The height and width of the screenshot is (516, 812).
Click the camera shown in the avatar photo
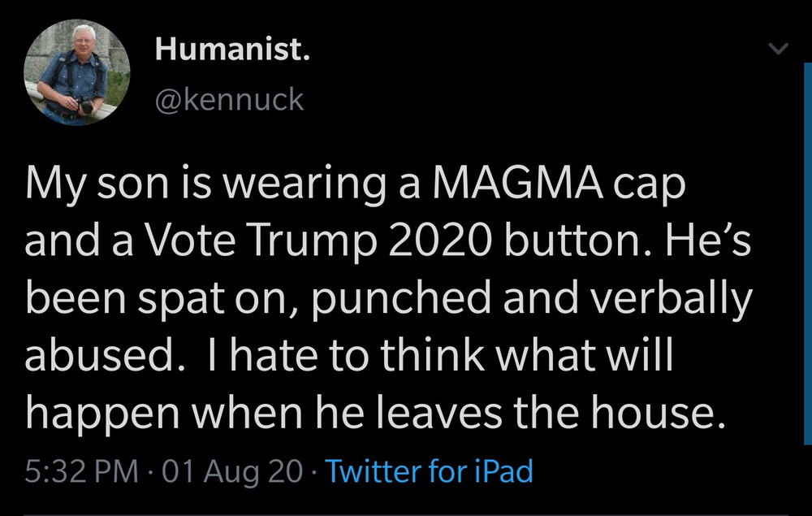85,106
